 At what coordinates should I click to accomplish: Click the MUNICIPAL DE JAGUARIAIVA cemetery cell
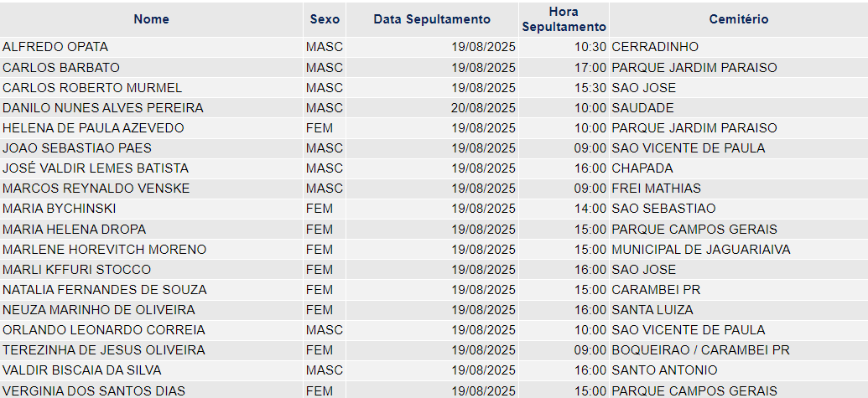[x=701, y=250]
